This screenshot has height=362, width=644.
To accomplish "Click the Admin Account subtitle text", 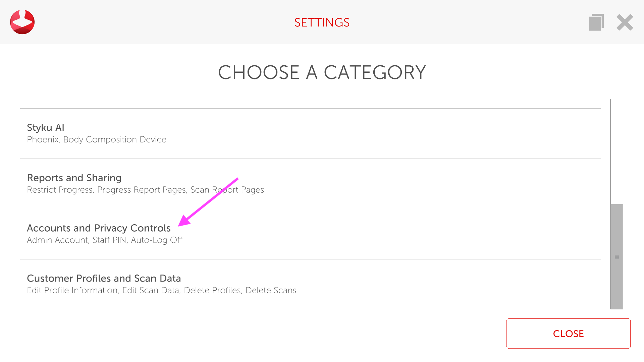I will pyautogui.click(x=57, y=240).
